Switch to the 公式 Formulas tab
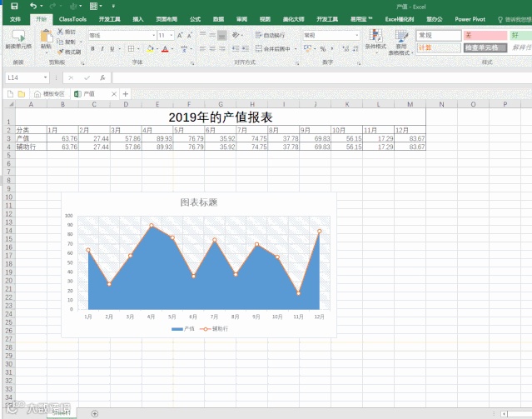 coord(195,19)
